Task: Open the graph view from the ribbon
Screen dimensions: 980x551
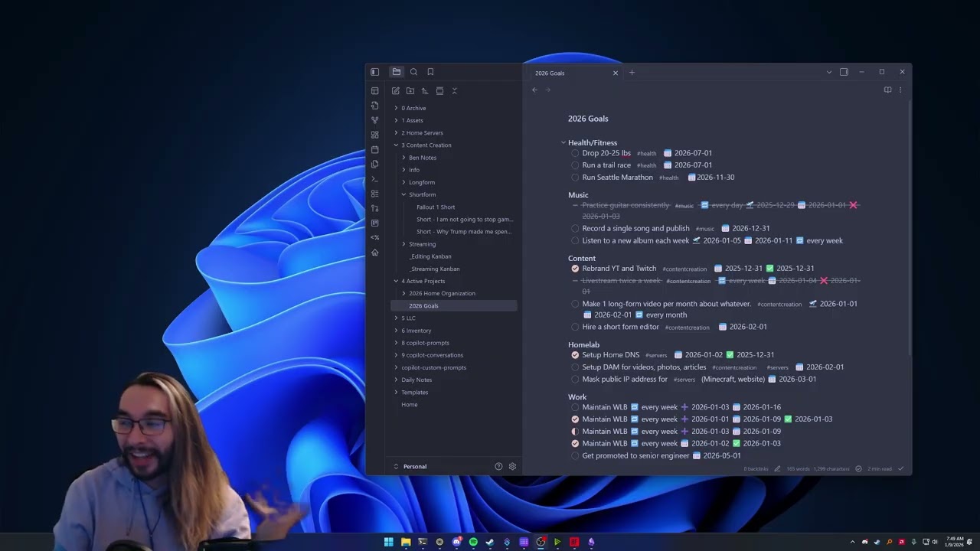Action: click(x=374, y=120)
